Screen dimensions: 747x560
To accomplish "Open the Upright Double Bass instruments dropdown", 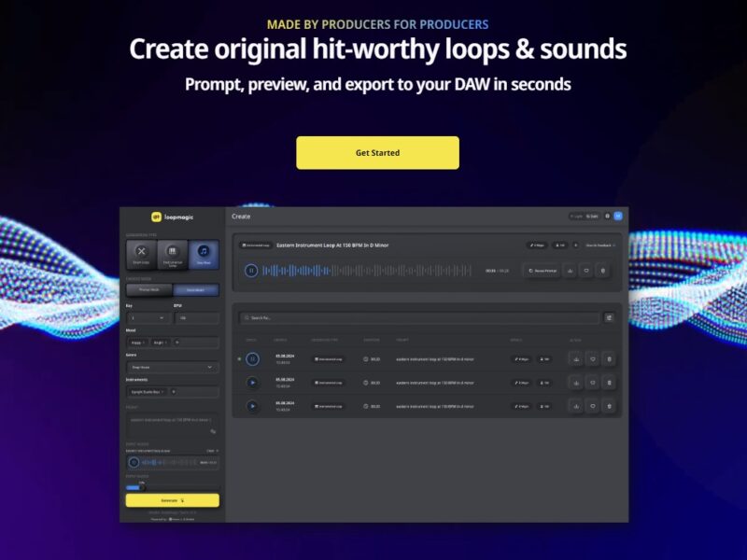I will (147, 393).
